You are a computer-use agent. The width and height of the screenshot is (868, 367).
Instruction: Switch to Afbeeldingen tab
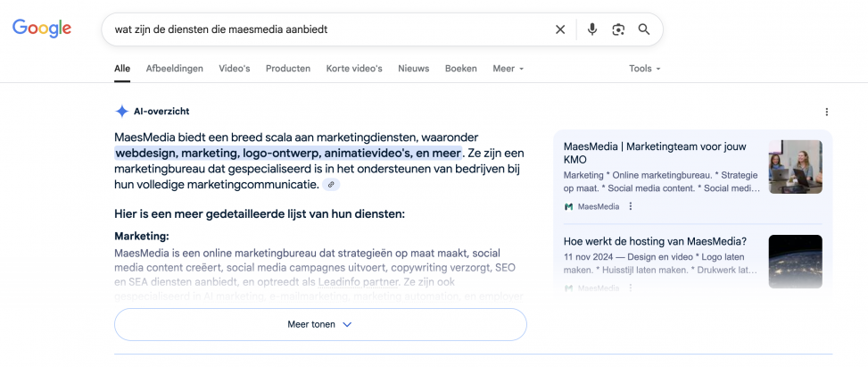[x=174, y=69]
